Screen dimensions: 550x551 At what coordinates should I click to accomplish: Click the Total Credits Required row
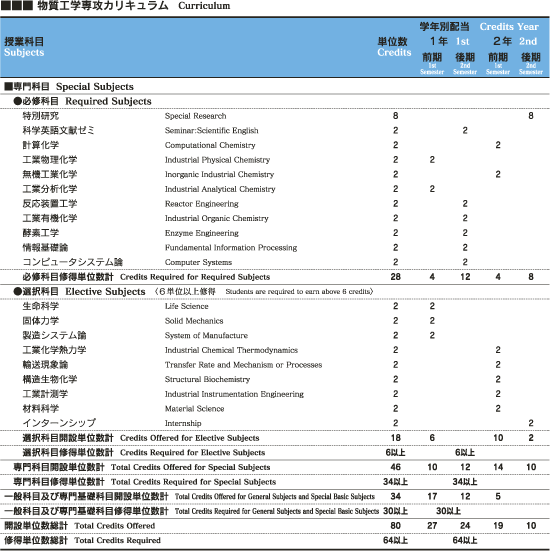(x=275, y=540)
